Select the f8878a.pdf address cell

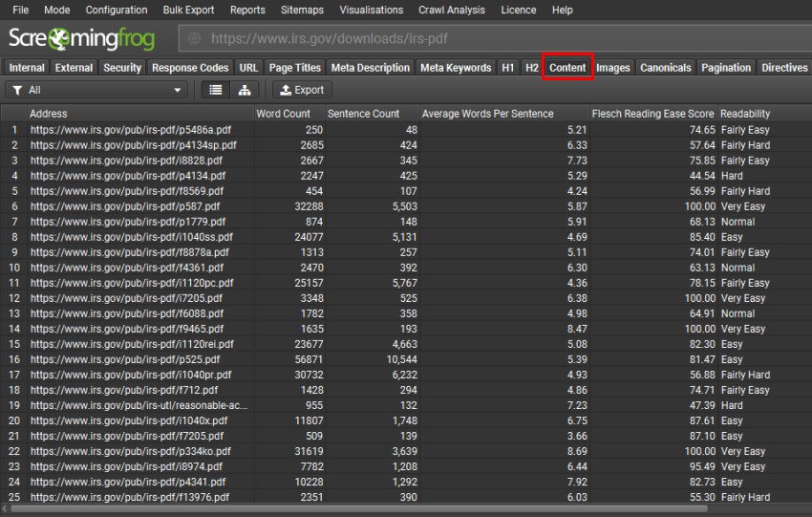130,252
